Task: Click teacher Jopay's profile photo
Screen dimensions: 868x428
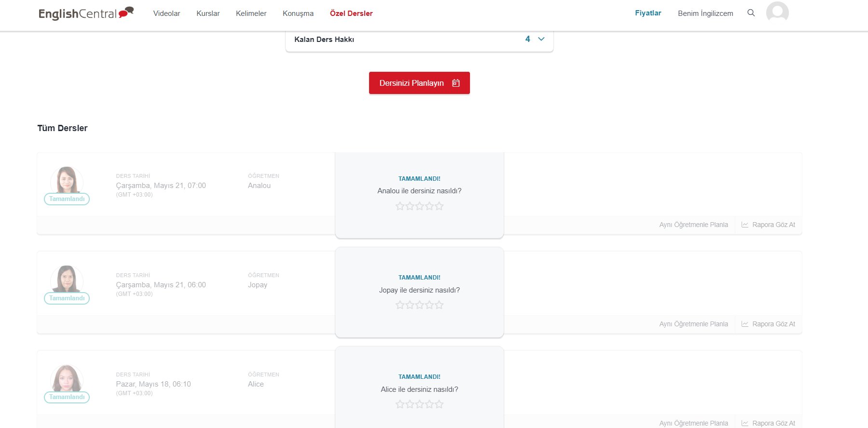Action: click(x=67, y=279)
